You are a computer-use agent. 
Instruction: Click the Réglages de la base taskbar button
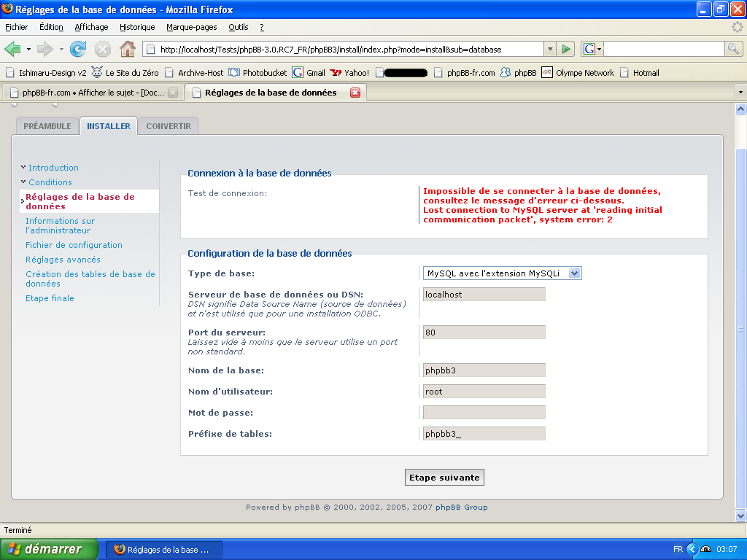click(x=163, y=550)
